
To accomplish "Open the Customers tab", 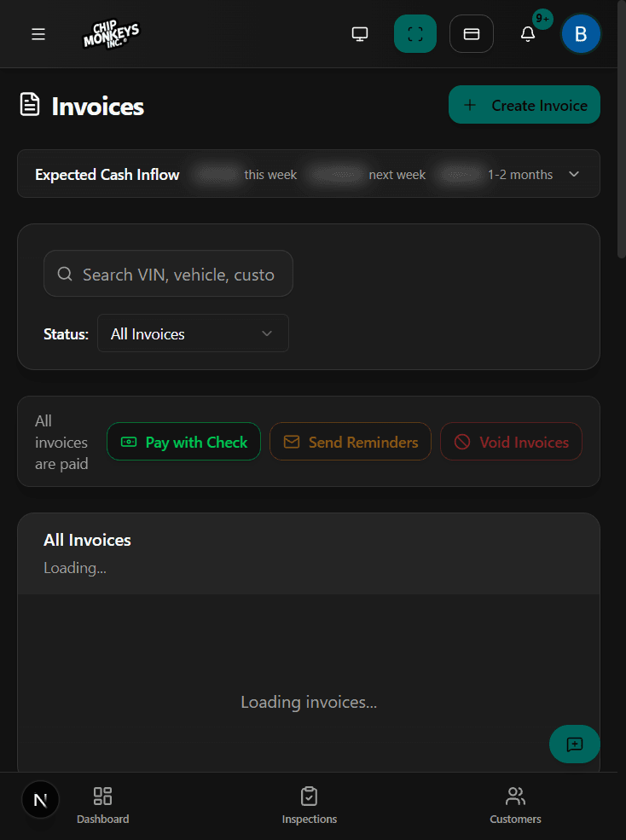I will [516, 805].
